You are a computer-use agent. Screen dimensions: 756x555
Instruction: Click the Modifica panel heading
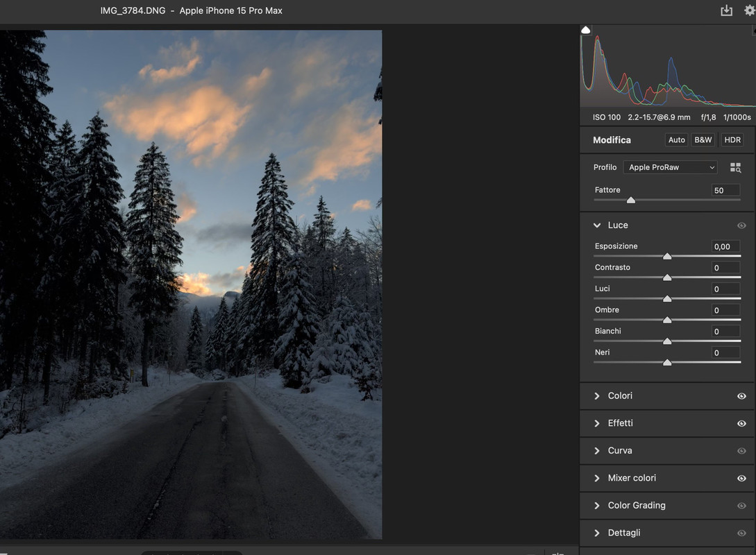coord(612,139)
